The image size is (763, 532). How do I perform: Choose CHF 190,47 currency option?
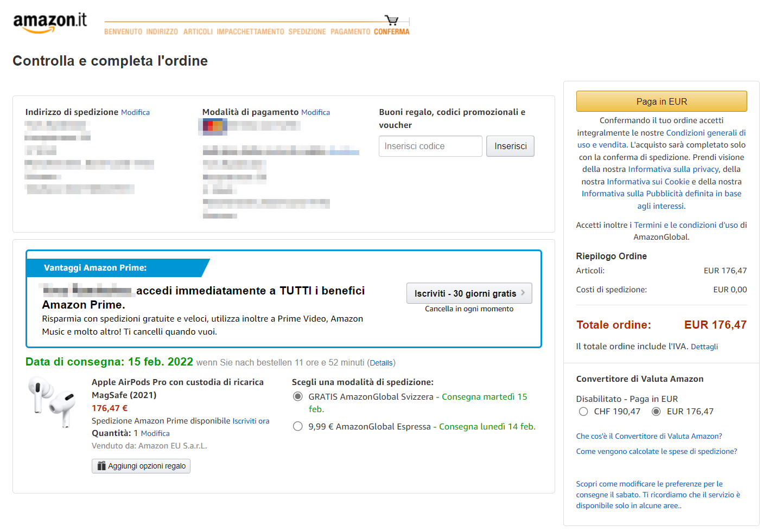583,412
